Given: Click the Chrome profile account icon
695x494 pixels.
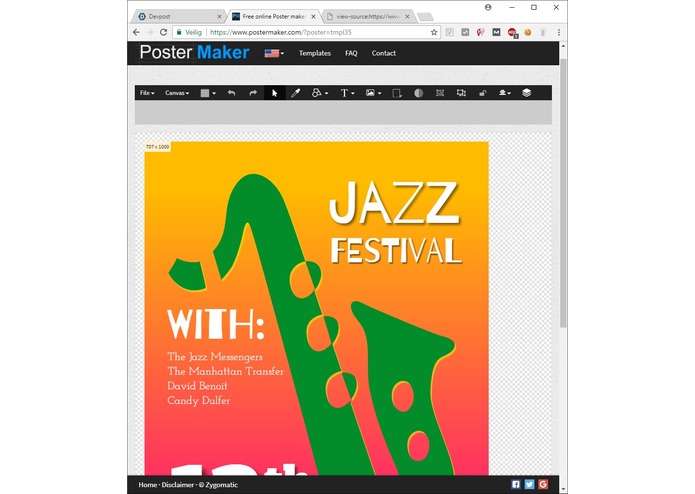Looking at the screenshot, I should (488, 8).
